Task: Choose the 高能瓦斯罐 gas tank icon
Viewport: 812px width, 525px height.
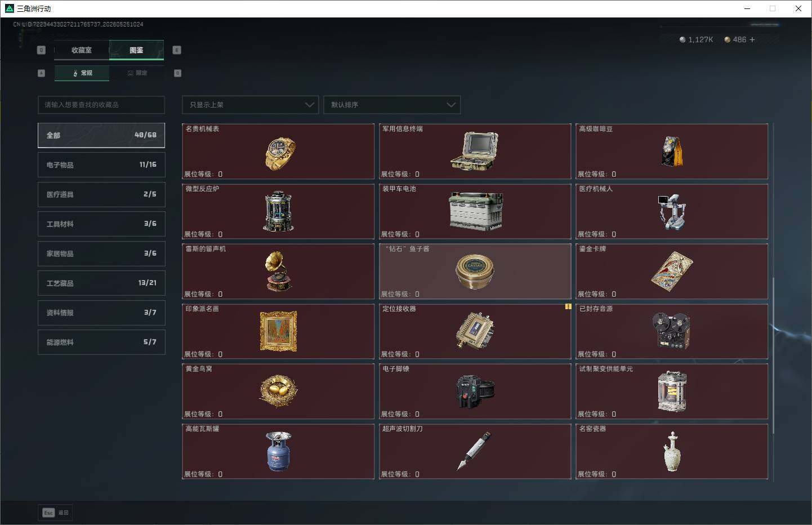Action: (x=278, y=451)
